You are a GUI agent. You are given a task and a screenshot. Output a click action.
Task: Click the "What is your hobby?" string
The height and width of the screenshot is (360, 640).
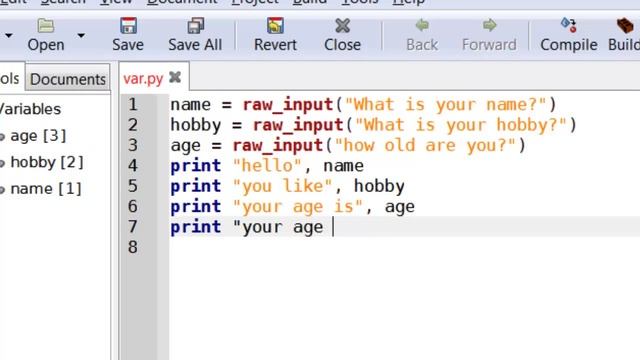[461, 125]
